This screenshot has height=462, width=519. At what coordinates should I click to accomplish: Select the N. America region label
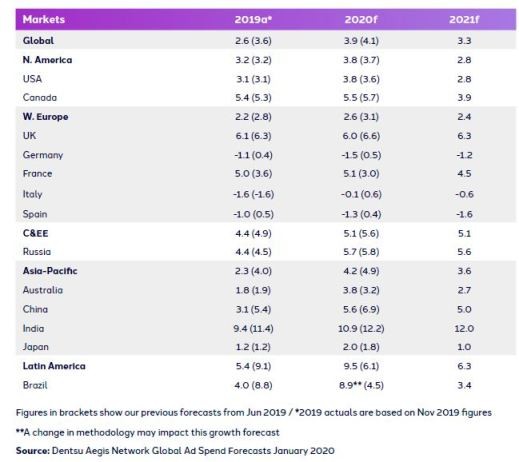(x=47, y=60)
